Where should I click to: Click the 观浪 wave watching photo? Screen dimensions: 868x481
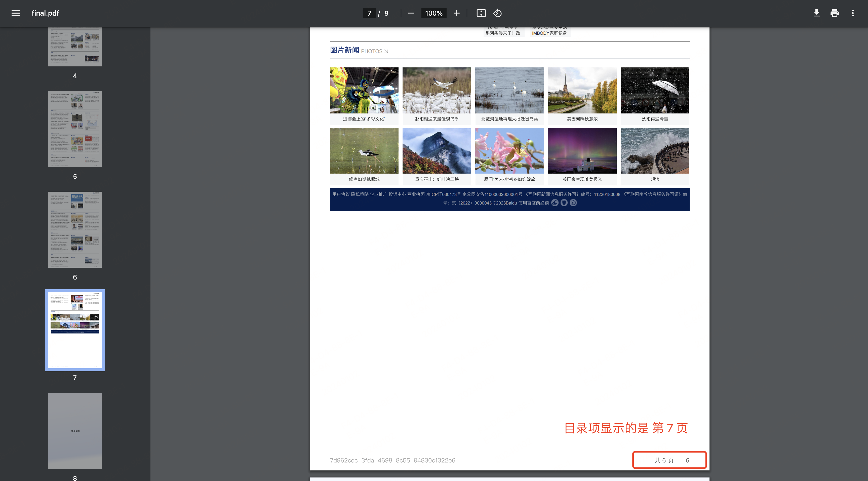click(x=655, y=151)
